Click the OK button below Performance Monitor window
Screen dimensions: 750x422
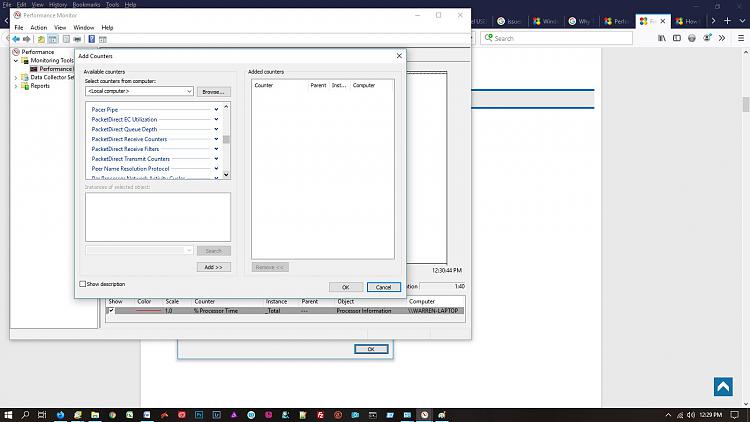tap(371, 349)
